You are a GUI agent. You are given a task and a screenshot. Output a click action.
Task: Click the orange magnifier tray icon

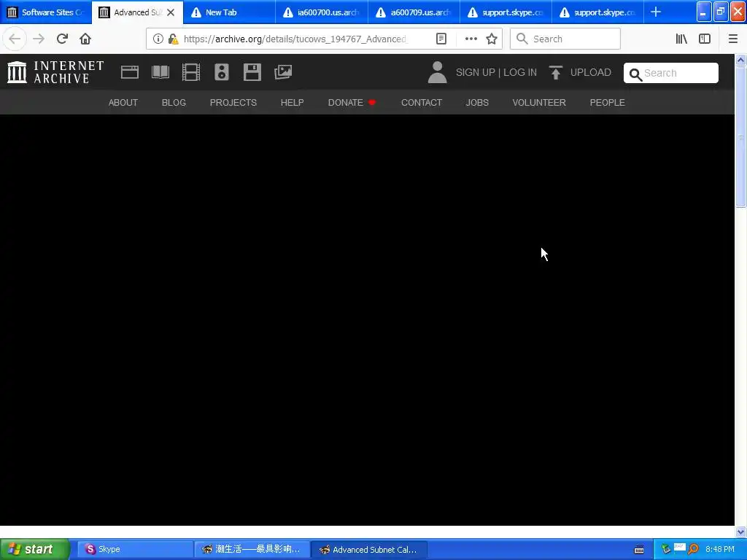(x=693, y=549)
